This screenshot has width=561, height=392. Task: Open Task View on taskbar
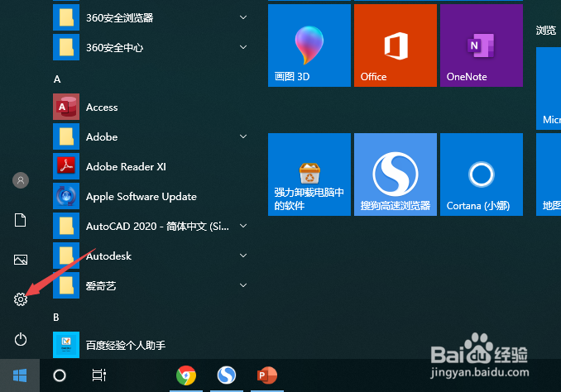click(x=99, y=375)
